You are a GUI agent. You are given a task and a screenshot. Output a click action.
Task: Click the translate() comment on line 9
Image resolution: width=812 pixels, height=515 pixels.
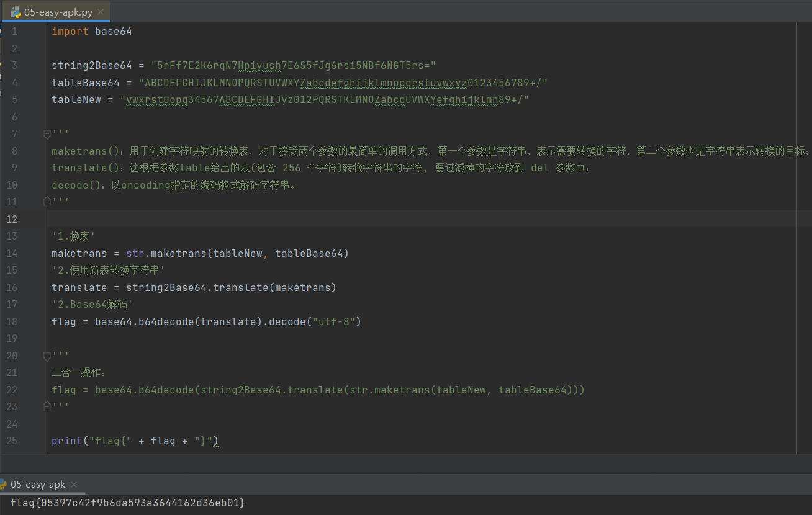[322, 168]
